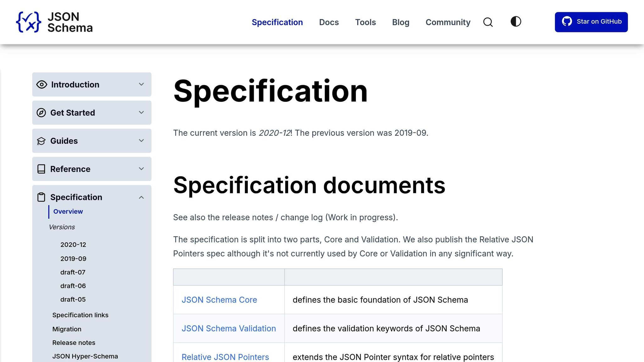The height and width of the screenshot is (362, 644).
Task: Click the clipboard icon beside Specification
Action: click(41, 197)
